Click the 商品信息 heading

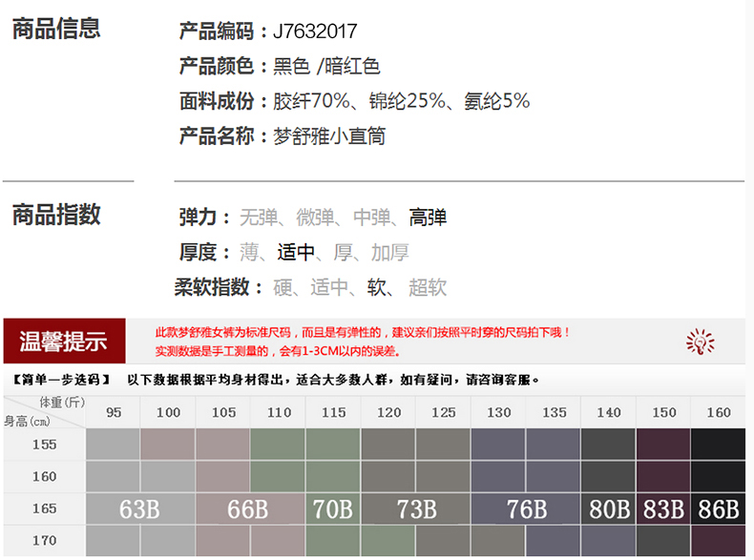(56, 29)
